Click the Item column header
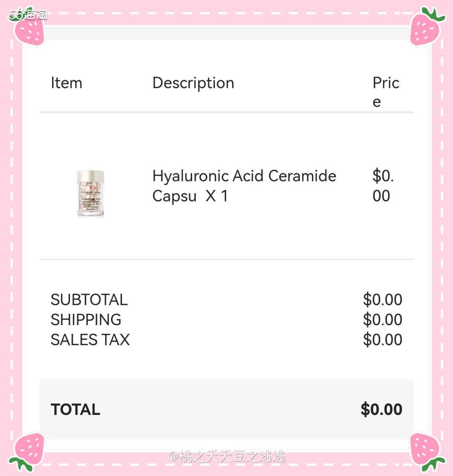The width and height of the screenshot is (453, 476). click(x=66, y=83)
